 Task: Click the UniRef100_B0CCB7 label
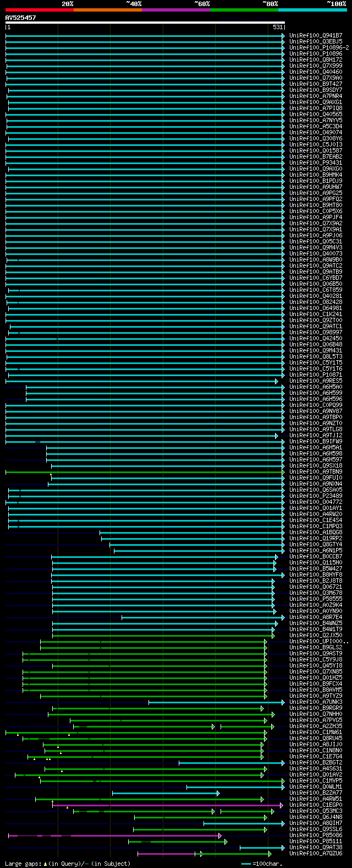[316, 556]
